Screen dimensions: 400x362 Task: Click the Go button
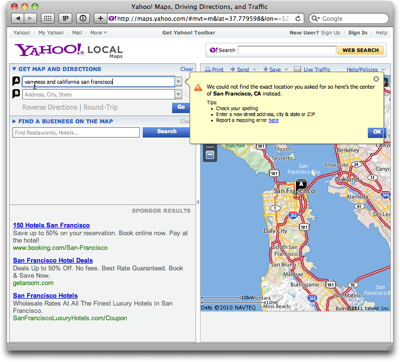click(x=181, y=107)
